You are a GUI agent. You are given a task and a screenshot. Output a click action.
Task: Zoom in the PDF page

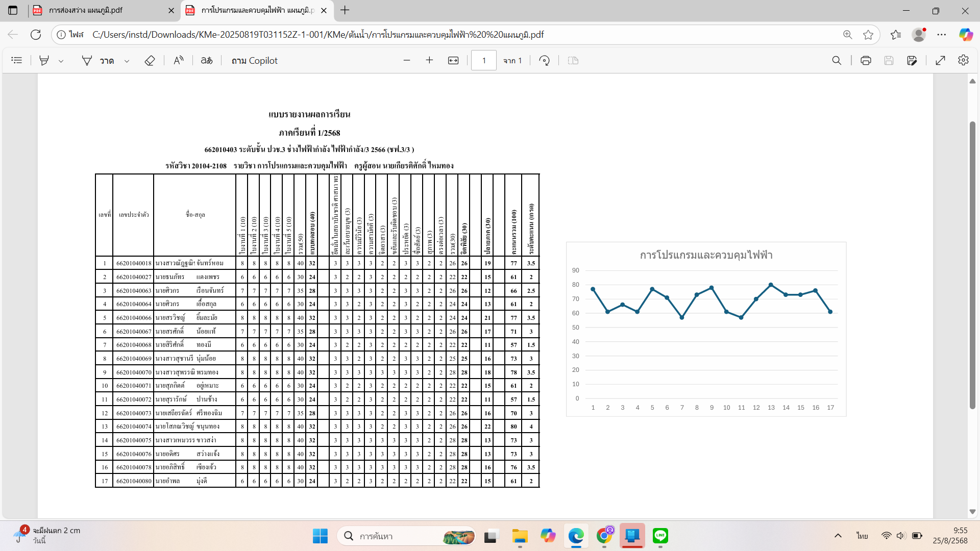[x=429, y=60]
